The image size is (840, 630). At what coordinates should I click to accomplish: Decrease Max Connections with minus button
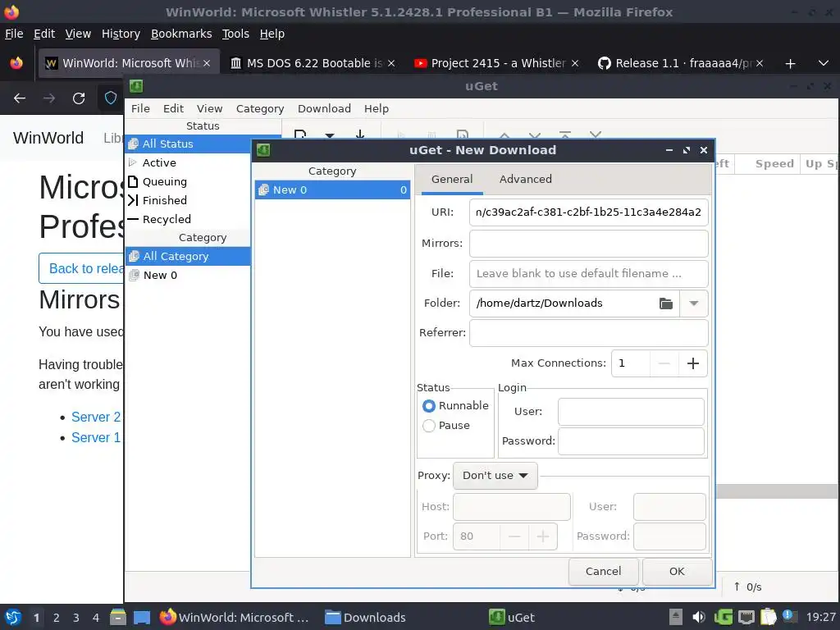coord(664,363)
